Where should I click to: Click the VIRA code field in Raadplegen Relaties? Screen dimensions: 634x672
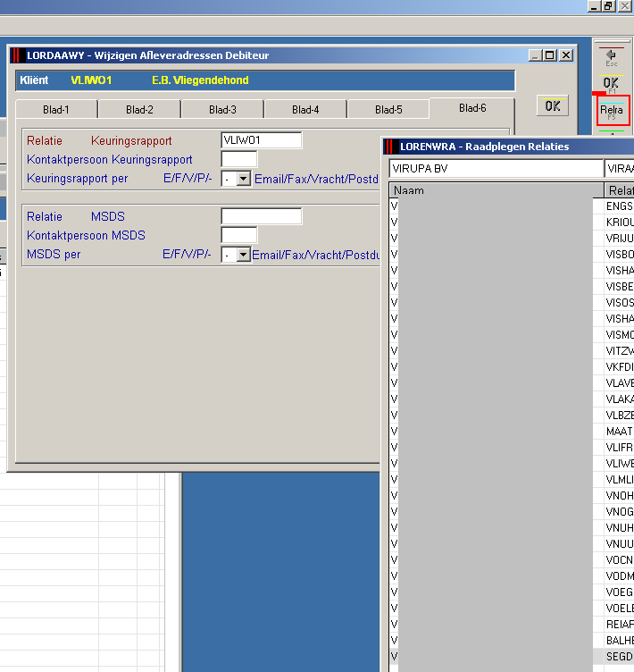[x=620, y=168]
